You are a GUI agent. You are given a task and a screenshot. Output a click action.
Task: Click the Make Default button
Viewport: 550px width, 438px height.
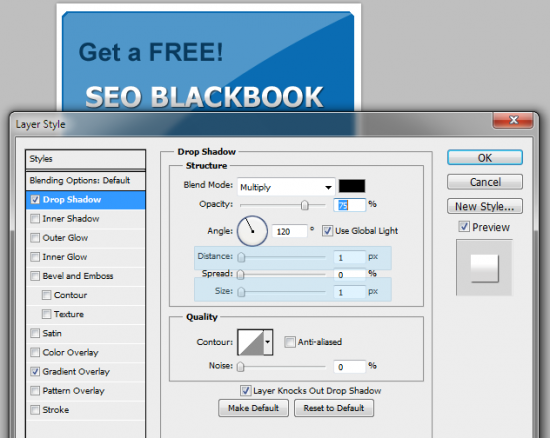coord(254,408)
